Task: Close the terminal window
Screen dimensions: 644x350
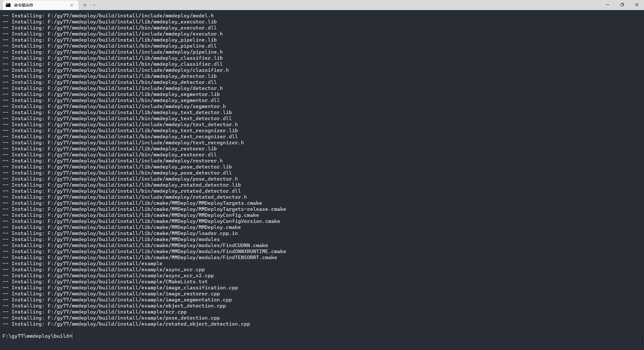Action: [x=637, y=5]
